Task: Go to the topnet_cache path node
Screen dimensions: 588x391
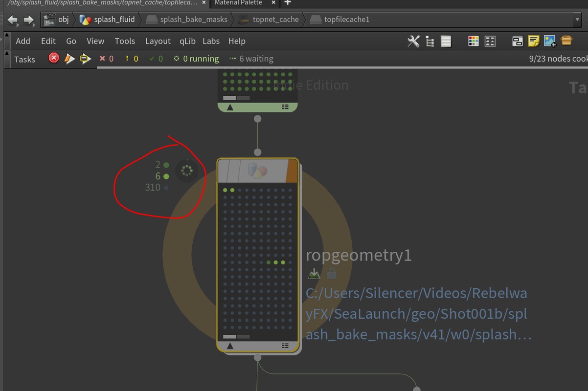Action: [x=269, y=20]
